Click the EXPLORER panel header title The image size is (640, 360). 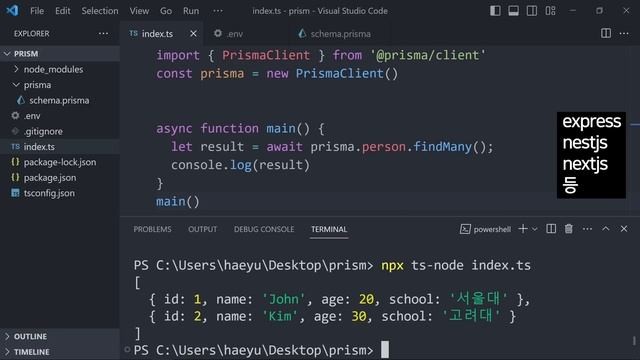[x=31, y=33]
